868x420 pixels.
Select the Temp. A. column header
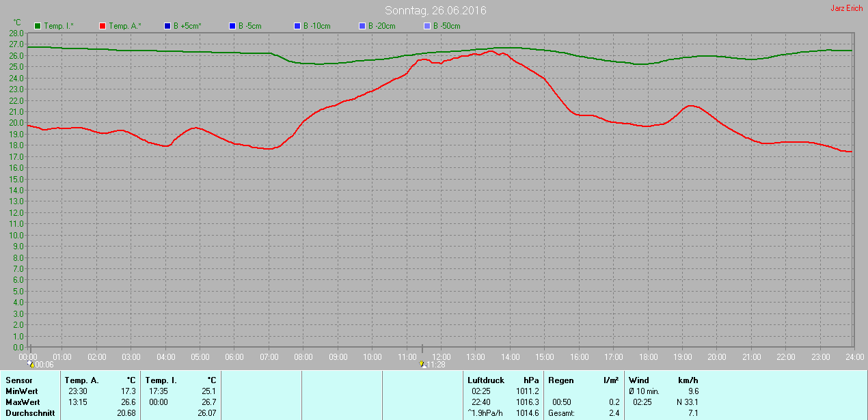[x=81, y=380]
